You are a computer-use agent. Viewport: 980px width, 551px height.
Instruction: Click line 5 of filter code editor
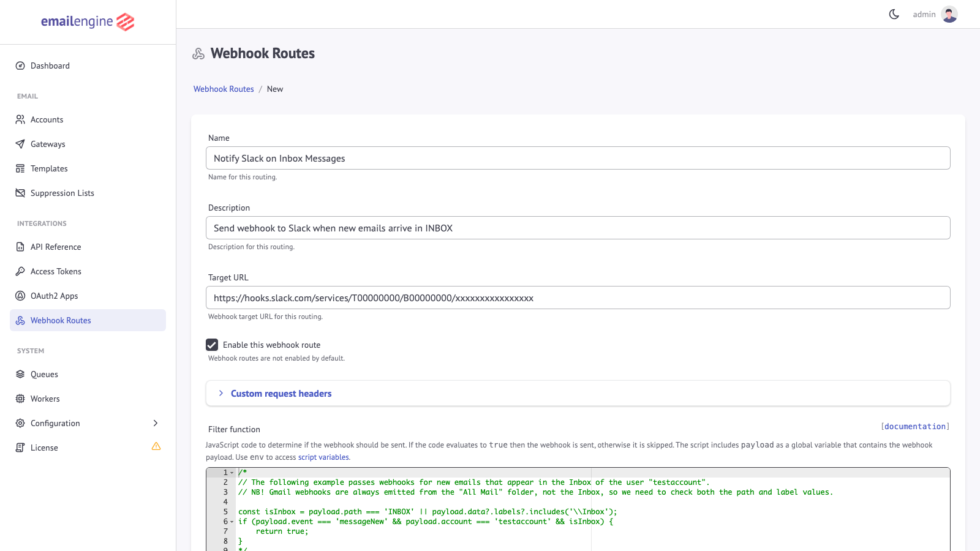click(428, 512)
